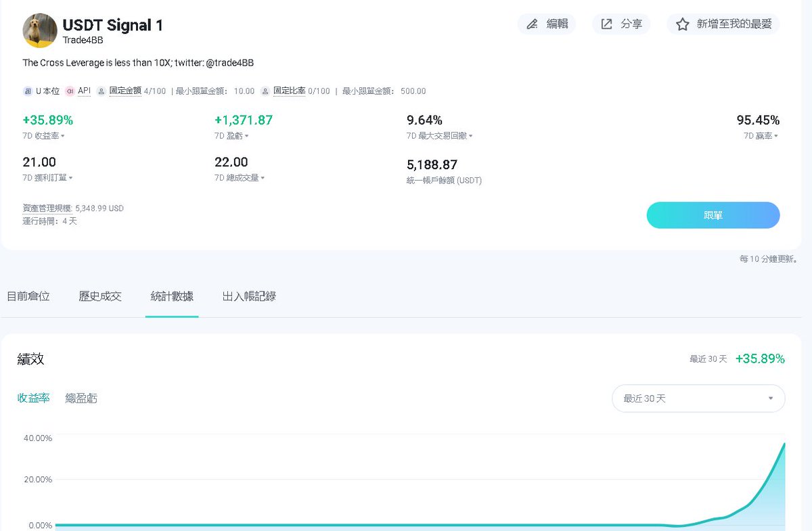Click the person icon before 固定金額
This screenshot has width=812, height=531.
point(101,91)
